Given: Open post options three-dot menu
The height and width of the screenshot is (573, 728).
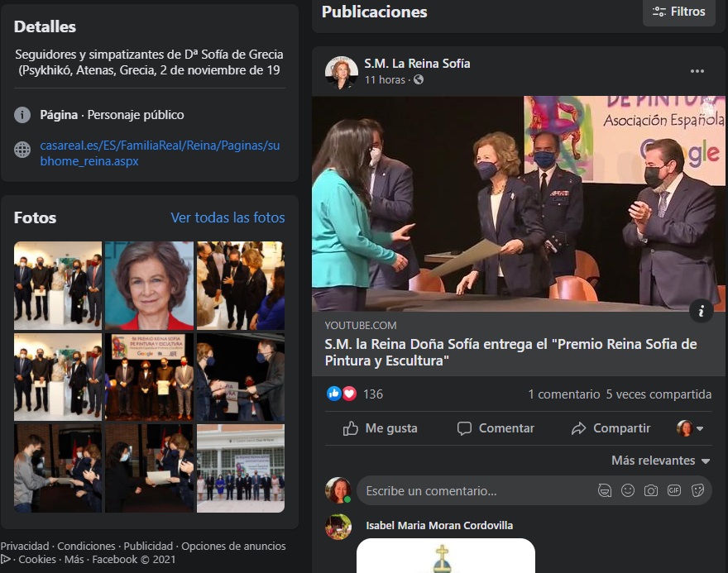Looking at the screenshot, I should tap(697, 71).
